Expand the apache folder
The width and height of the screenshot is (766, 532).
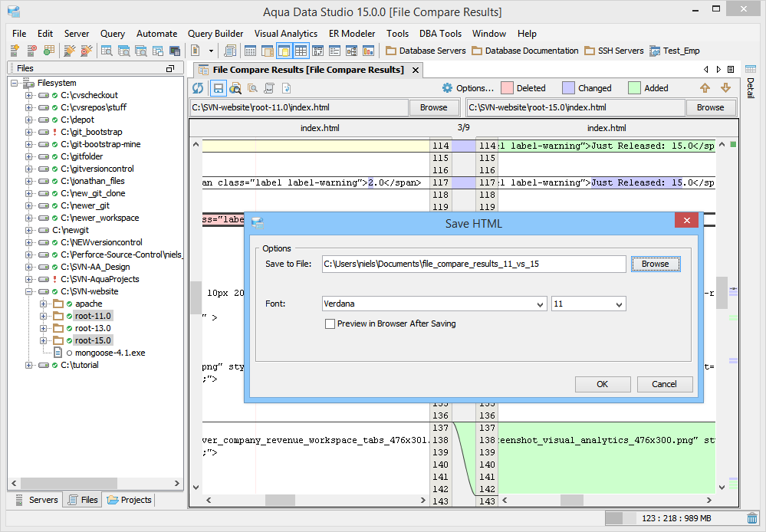tap(44, 304)
